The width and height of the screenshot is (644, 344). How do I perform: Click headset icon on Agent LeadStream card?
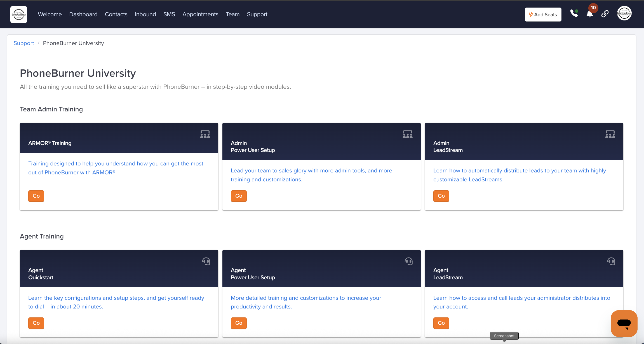(611, 261)
